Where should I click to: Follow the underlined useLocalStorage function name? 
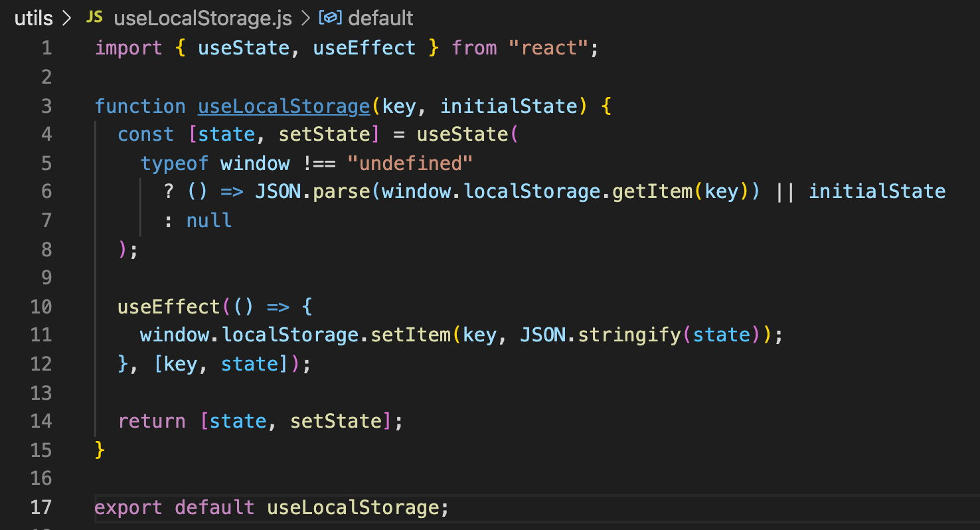coord(284,106)
